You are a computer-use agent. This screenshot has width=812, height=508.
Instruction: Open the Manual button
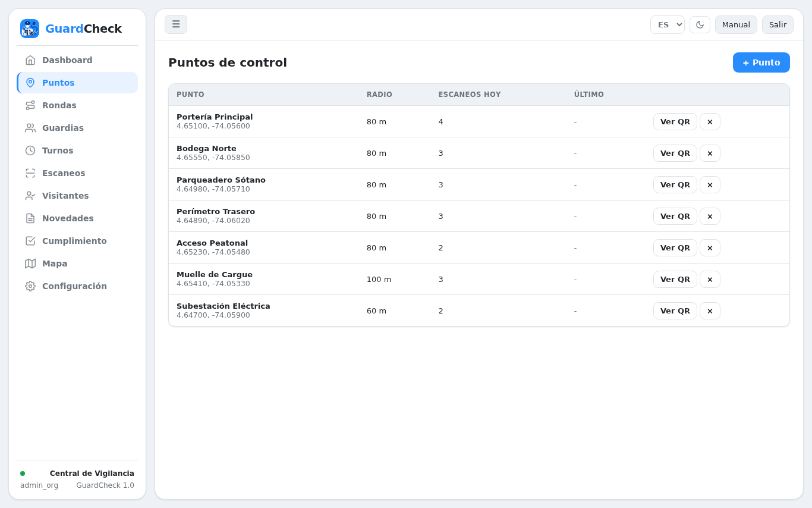pyautogui.click(x=736, y=25)
